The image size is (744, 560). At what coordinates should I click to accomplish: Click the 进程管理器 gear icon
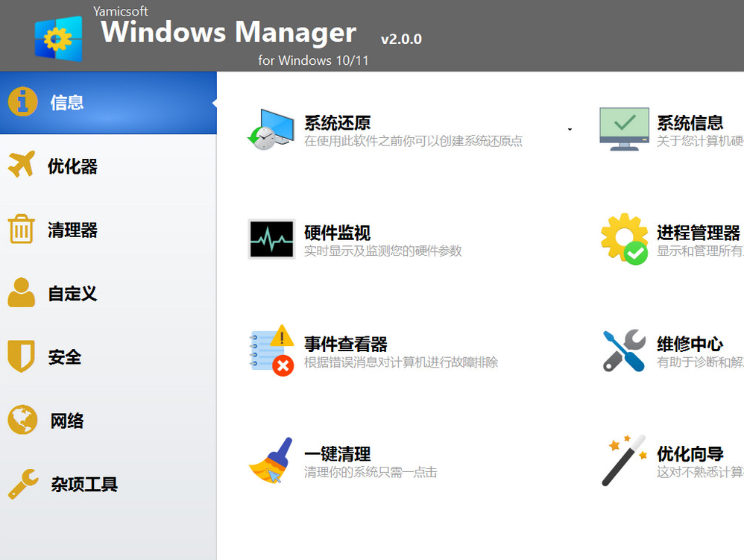tap(624, 239)
